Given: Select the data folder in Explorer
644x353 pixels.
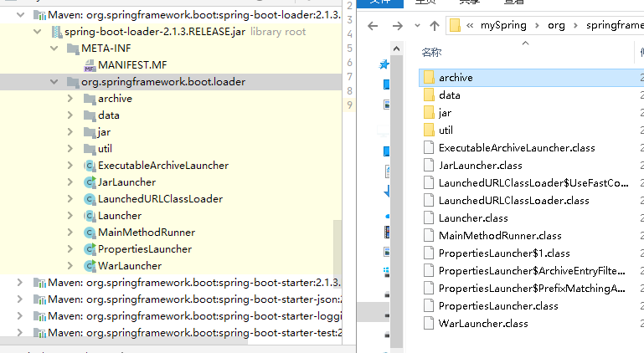Looking at the screenshot, I should (531, 95).
